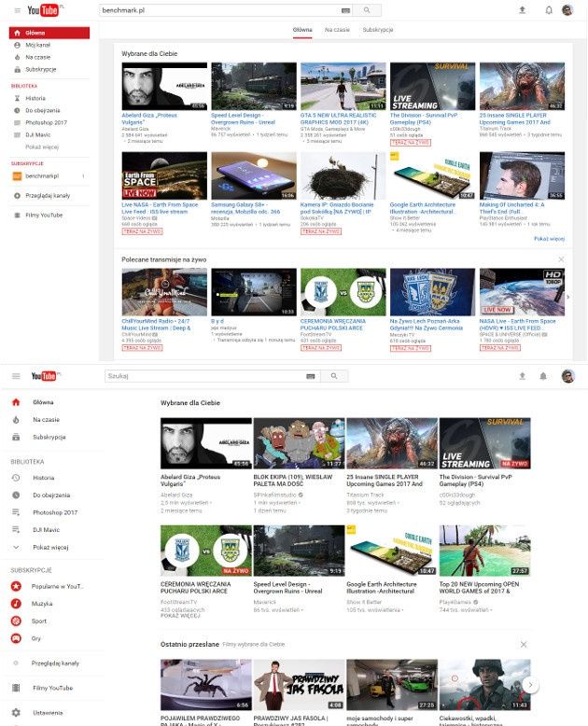The height and width of the screenshot is (726, 588).
Task: Select Photoshop 2017 playlist in the upper sidebar
Action: [x=47, y=122]
